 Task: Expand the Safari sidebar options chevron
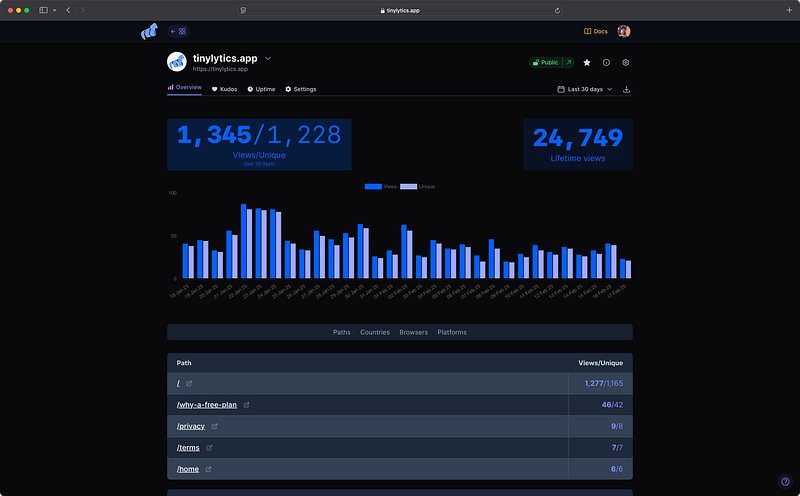point(55,10)
